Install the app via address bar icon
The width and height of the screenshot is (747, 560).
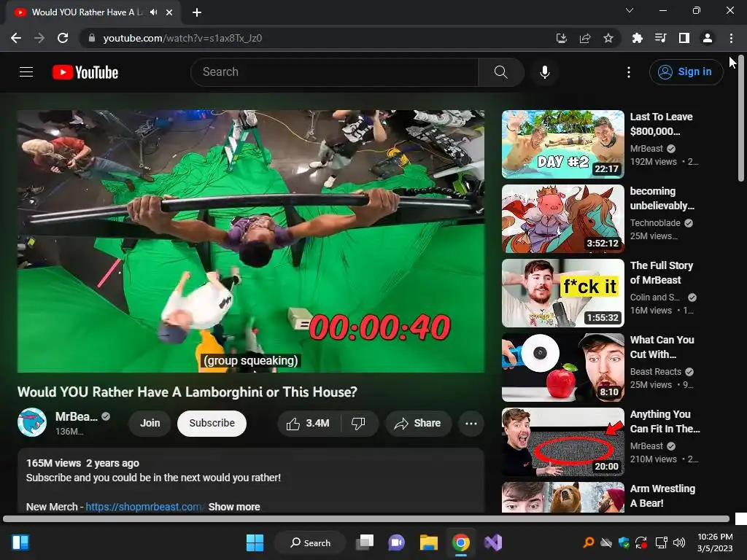pos(561,38)
